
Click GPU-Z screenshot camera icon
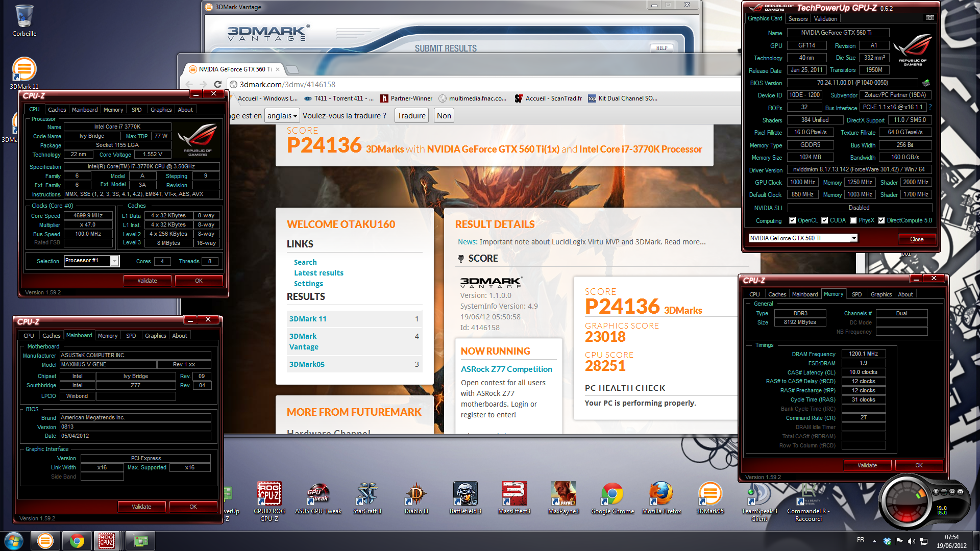(x=930, y=18)
